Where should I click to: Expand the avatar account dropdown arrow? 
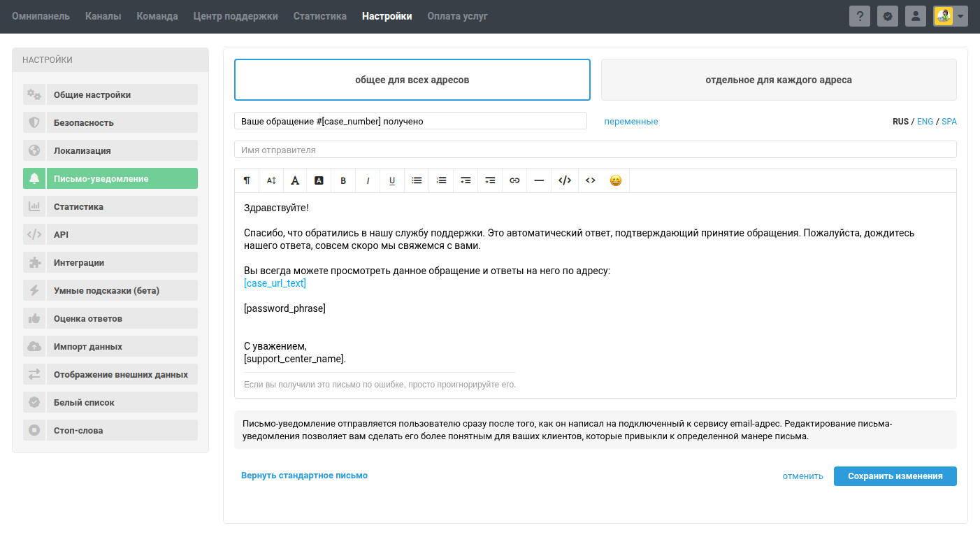pos(960,16)
